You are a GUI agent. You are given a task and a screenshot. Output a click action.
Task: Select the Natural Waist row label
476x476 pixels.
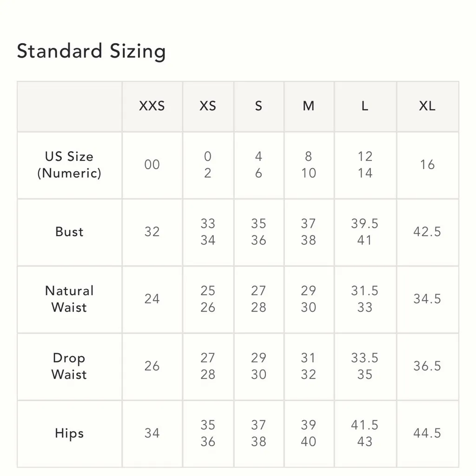69,299
